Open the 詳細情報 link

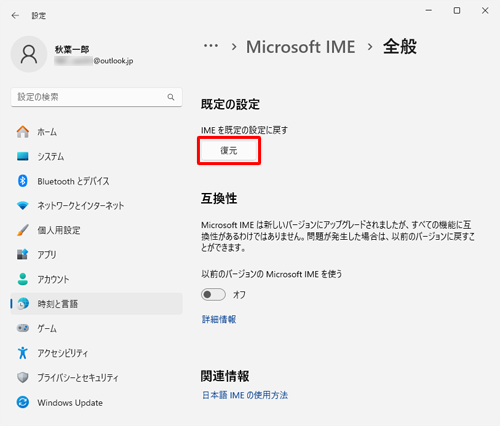point(219,319)
